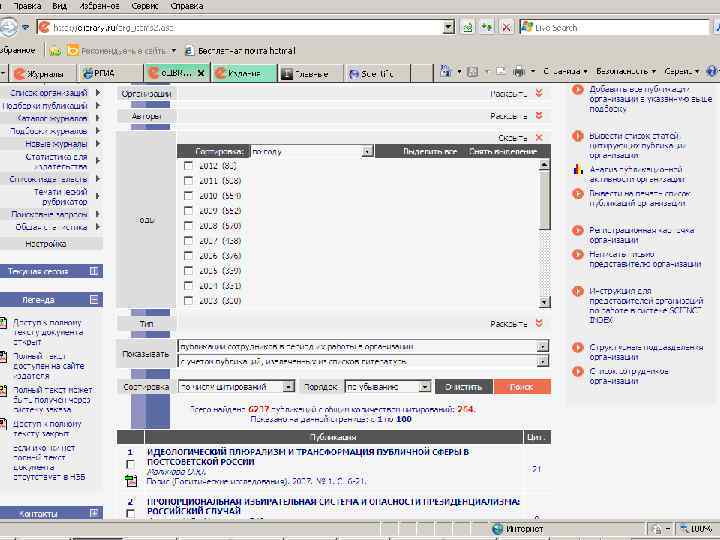Click red icon next to 'Регистрационная карточка организации'
This screenshot has height=540, width=720.
tap(578, 230)
